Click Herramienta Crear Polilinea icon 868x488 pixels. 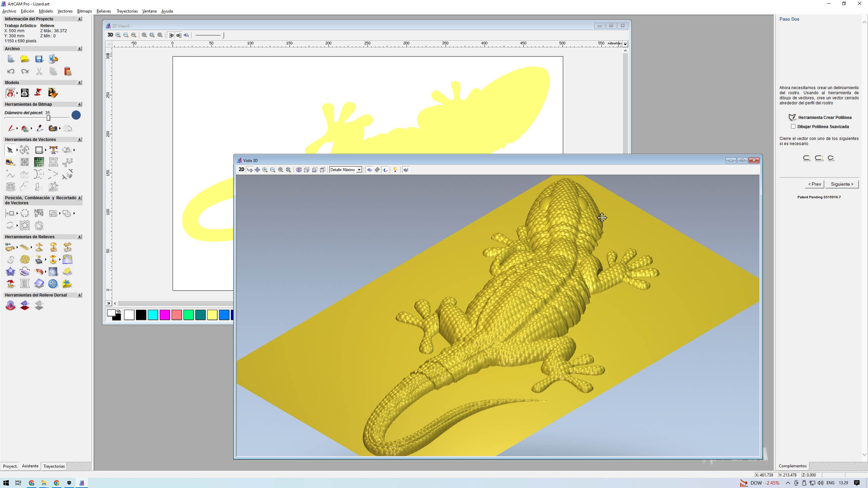click(x=792, y=118)
